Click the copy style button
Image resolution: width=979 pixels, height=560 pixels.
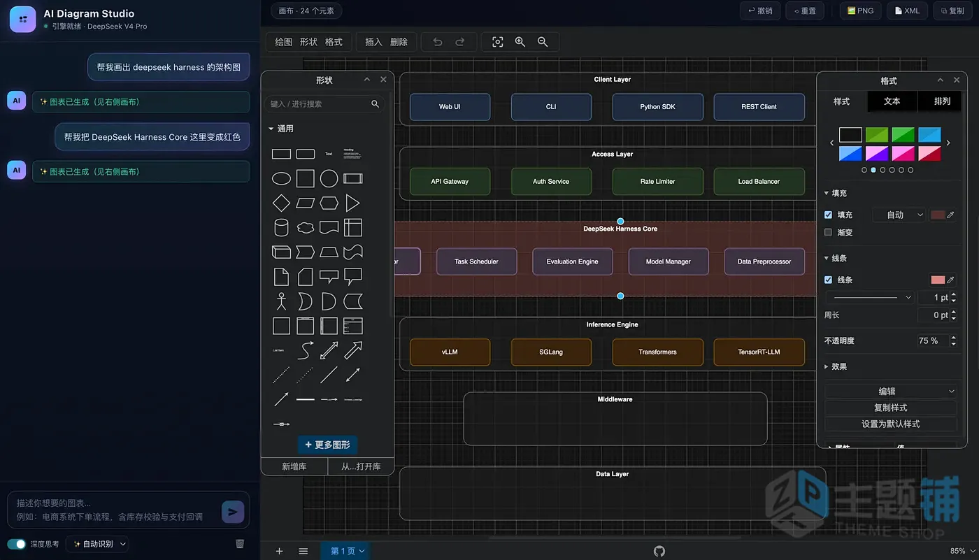point(891,408)
